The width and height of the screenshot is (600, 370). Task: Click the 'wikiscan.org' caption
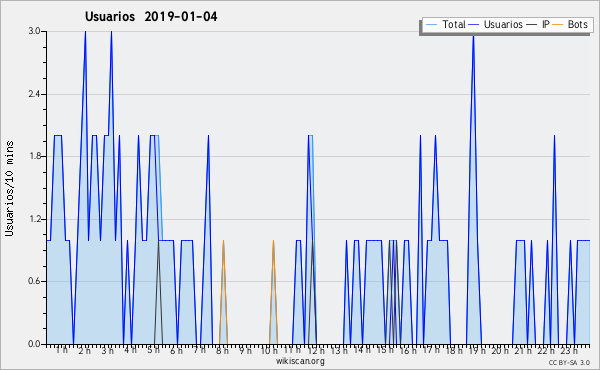pos(300,361)
